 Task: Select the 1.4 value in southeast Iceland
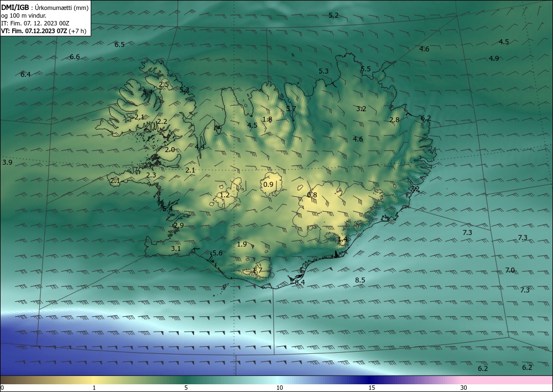tap(342, 239)
